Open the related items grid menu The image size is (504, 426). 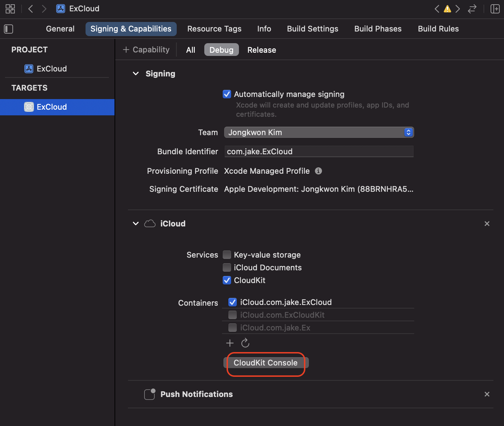click(x=10, y=9)
